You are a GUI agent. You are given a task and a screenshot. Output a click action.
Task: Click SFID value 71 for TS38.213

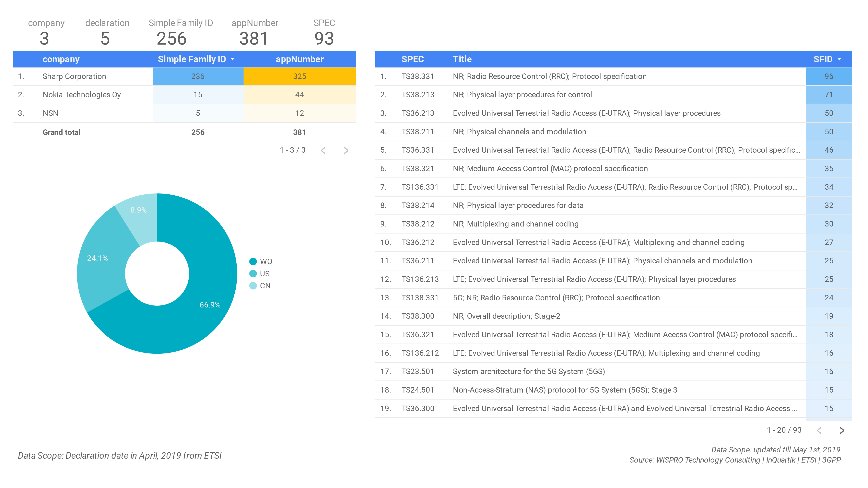coord(829,95)
